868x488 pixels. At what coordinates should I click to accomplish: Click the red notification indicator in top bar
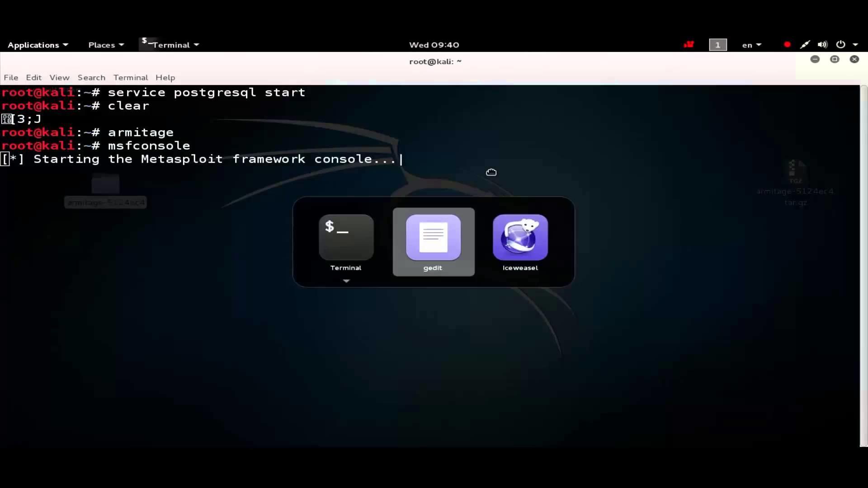click(689, 44)
